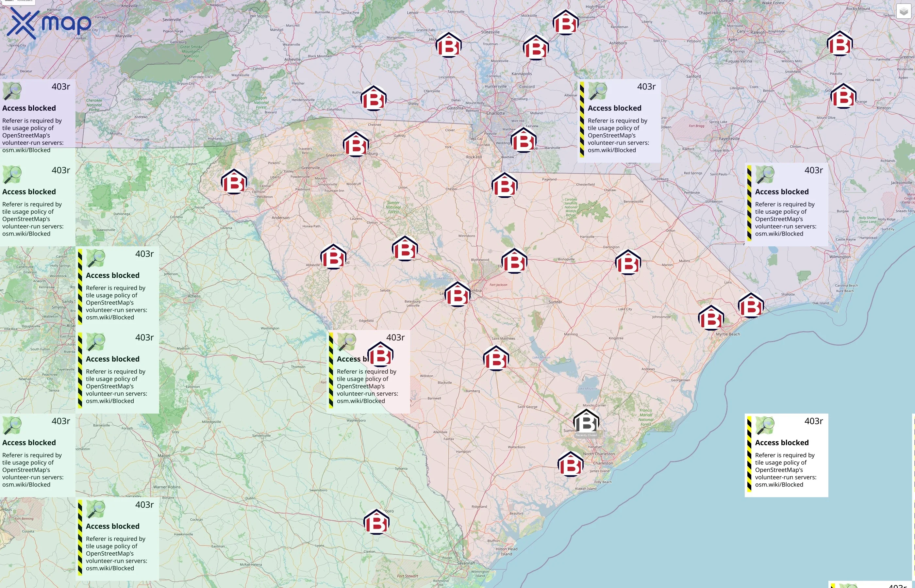Viewport: 915px width, 588px height.
Task: Click the Fort Jackson label
Action: (x=498, y=285)
